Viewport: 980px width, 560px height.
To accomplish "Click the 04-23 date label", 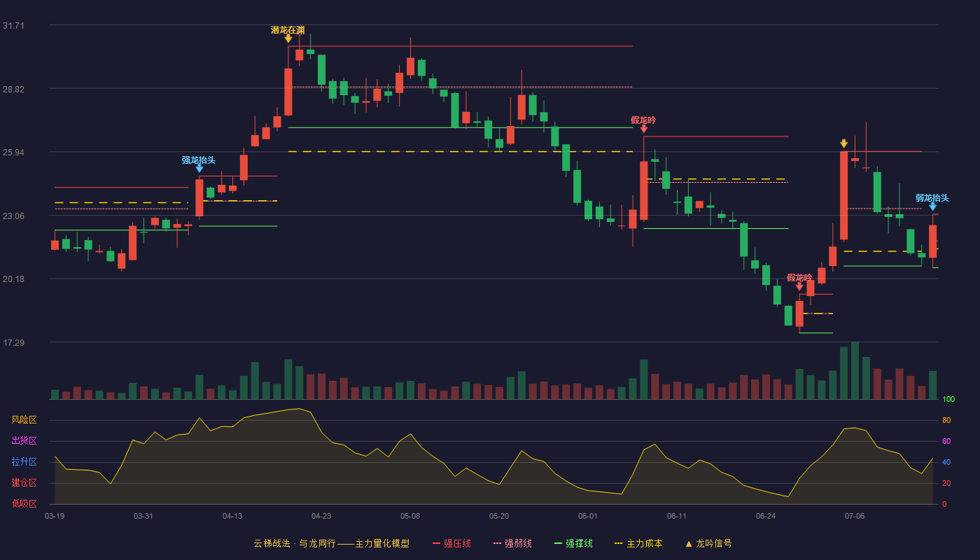I will tap(321, 516).
